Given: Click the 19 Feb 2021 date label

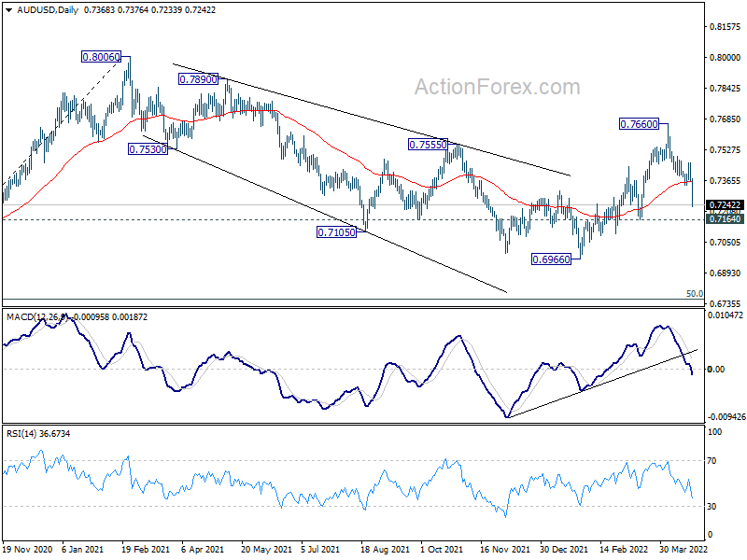Looking at the screenshot, I should click(x=146, y=550).
